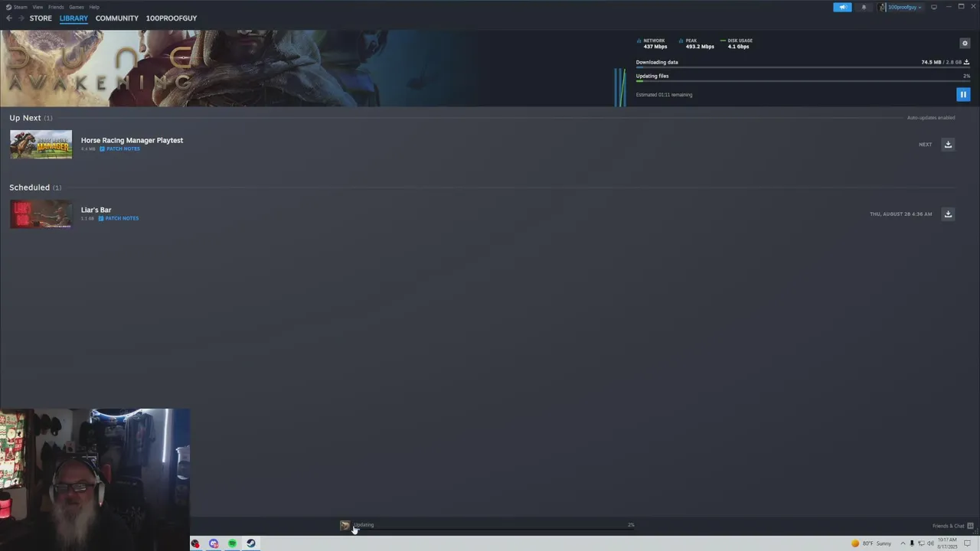
Task: Open the Liar's Bar thumbnail
Action: click(x=41, y=214)
